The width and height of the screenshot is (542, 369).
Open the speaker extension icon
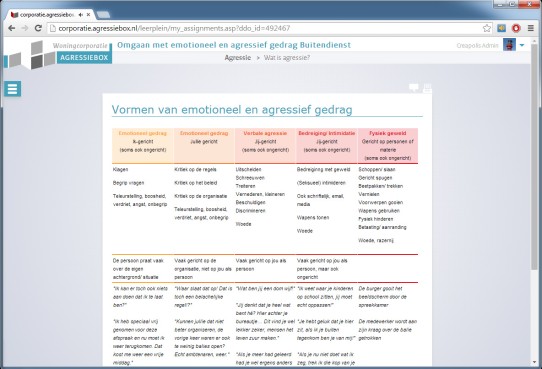tap(501, 28)
